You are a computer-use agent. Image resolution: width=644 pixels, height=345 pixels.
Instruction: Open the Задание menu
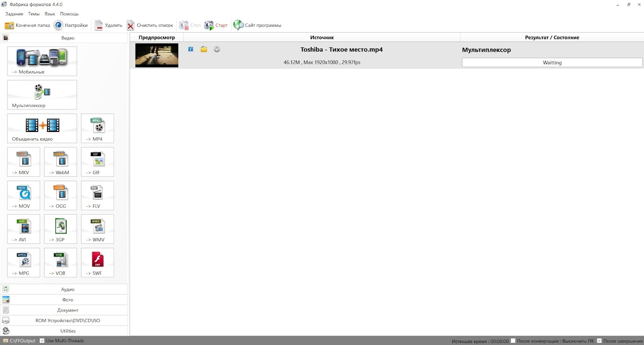pyautogui.click(x=14, y=14)
